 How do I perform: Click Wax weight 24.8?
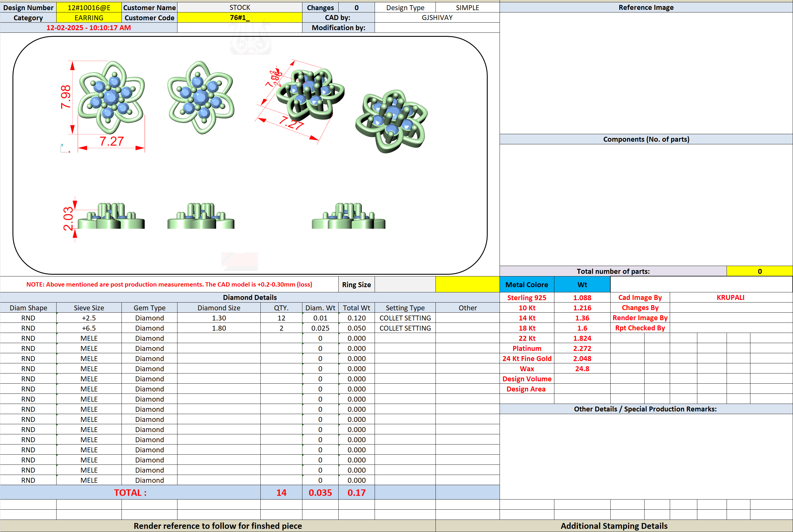point(582,369)
